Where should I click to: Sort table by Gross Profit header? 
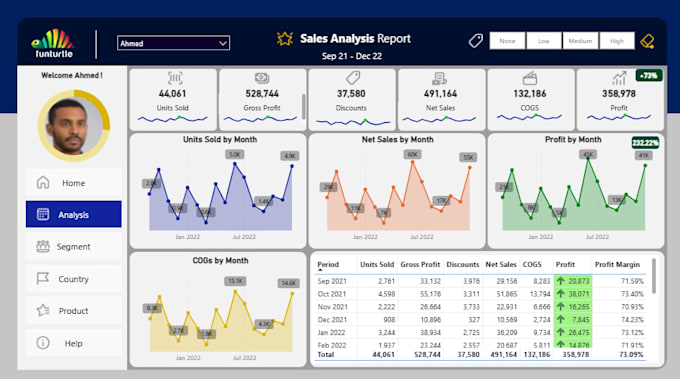(x=420, y=265)
